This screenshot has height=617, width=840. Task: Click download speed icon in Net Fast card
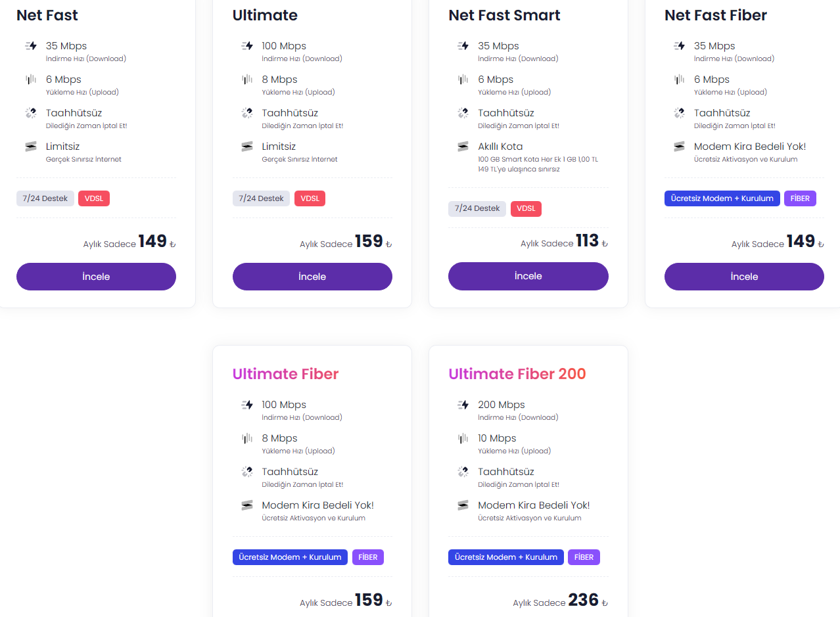tap(31, 46)
